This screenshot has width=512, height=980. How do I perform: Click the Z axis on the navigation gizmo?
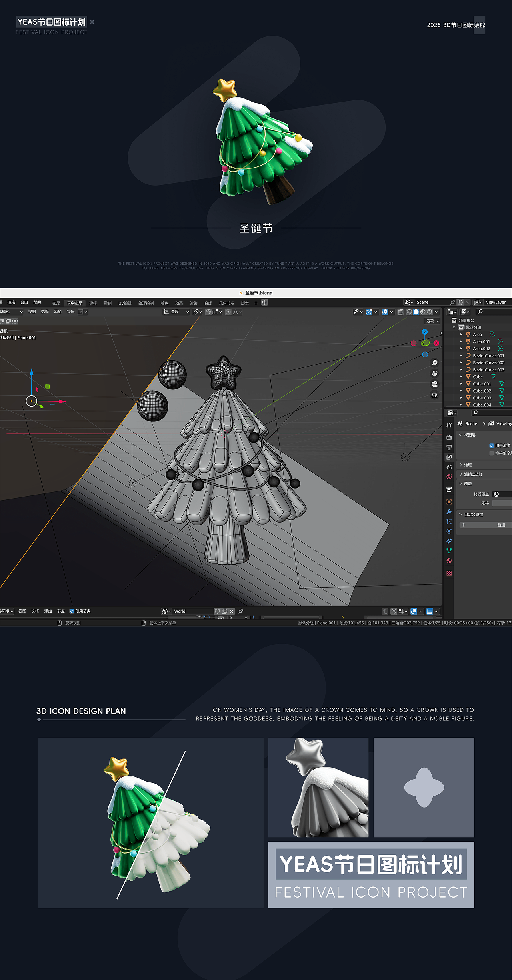tap(425, 332)
